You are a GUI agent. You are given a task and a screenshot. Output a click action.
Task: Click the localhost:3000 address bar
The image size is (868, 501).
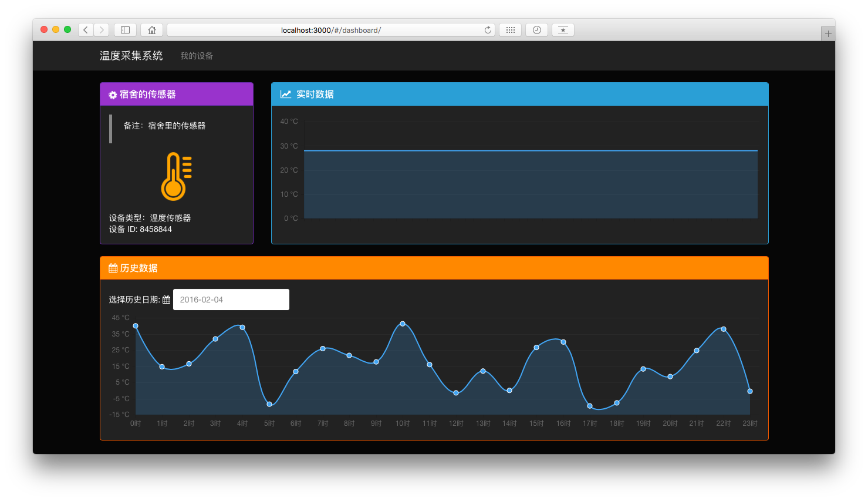point(331,30)
